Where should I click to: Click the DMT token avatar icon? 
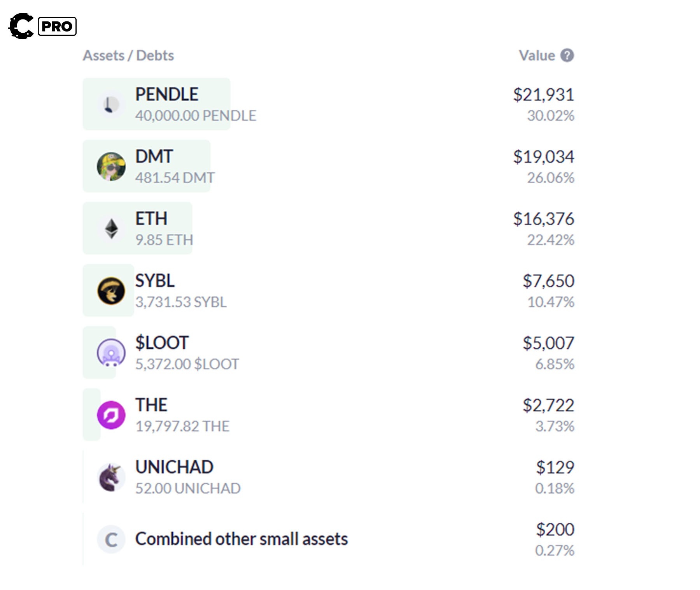111,167
